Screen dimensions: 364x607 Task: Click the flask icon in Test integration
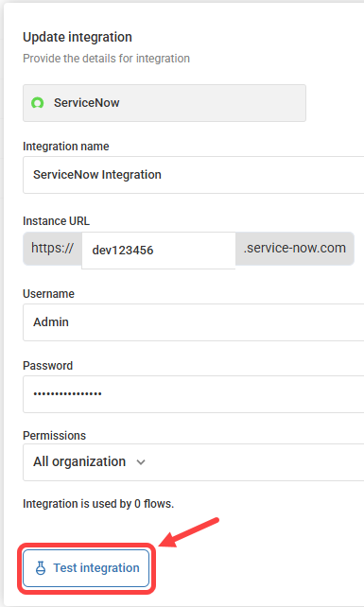point(41,568)
